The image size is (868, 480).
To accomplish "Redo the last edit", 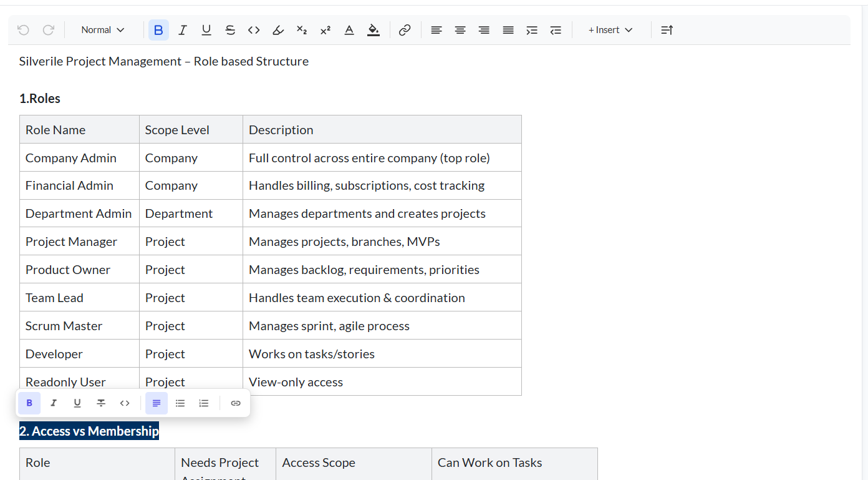I will click(48, 30).
